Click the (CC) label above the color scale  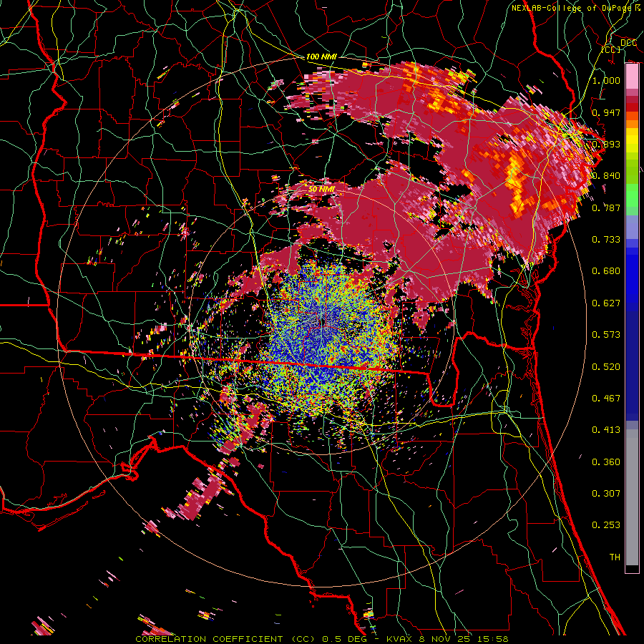(611, 49)
